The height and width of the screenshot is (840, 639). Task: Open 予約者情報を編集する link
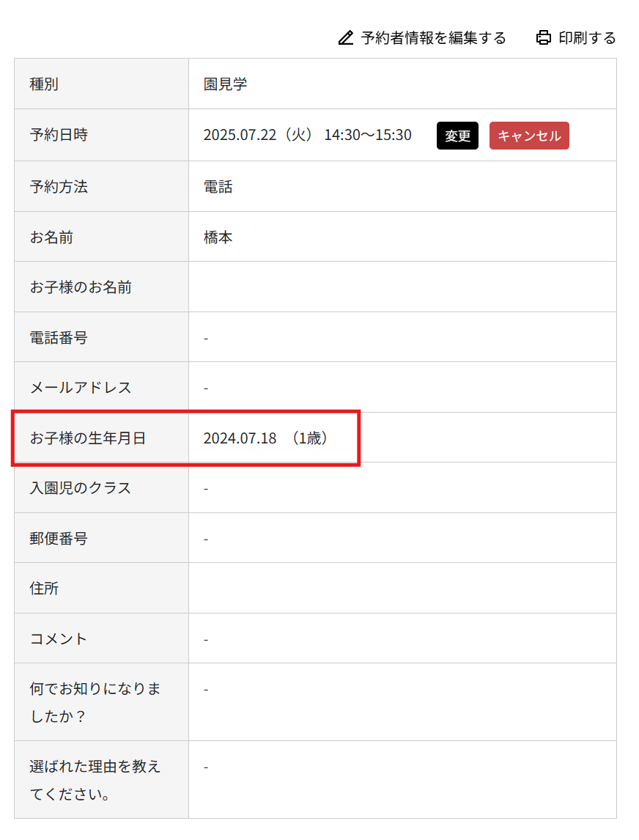430,37
